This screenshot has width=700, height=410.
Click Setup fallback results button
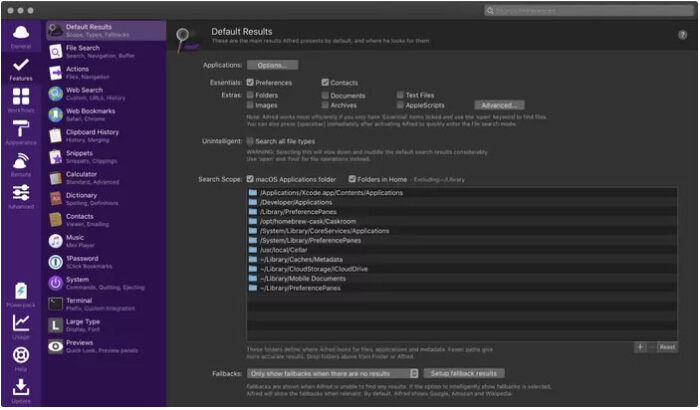tap(464, 373)
